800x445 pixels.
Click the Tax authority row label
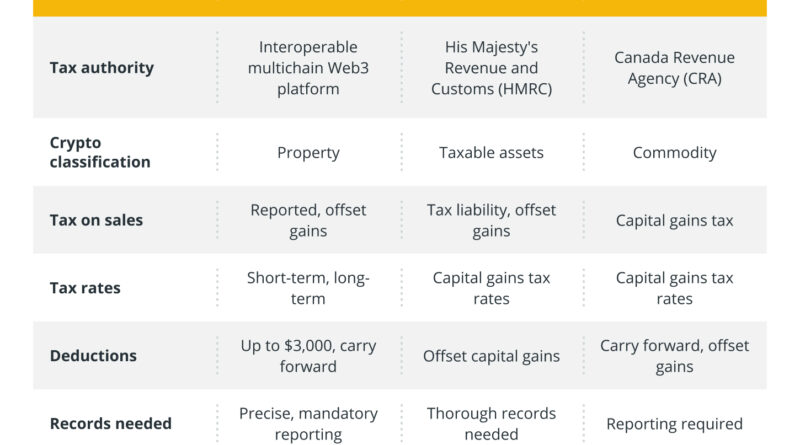click(x=102, y=68)
